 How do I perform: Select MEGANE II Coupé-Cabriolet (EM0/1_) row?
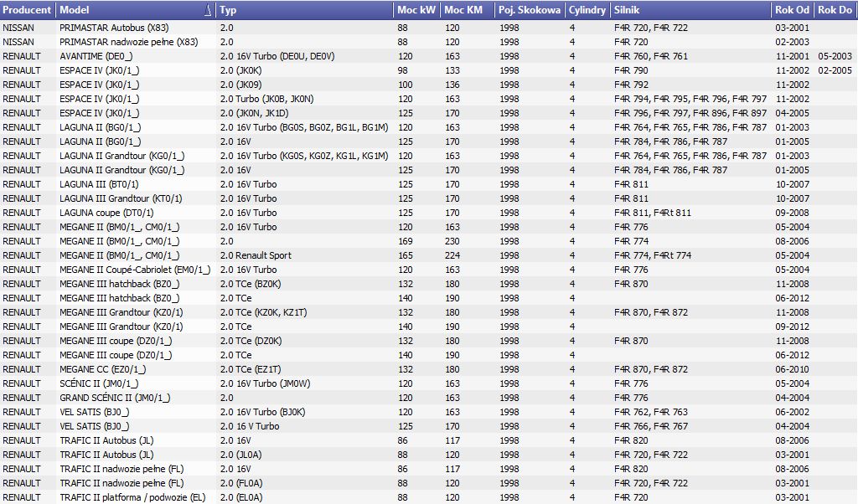coord(429,269)
